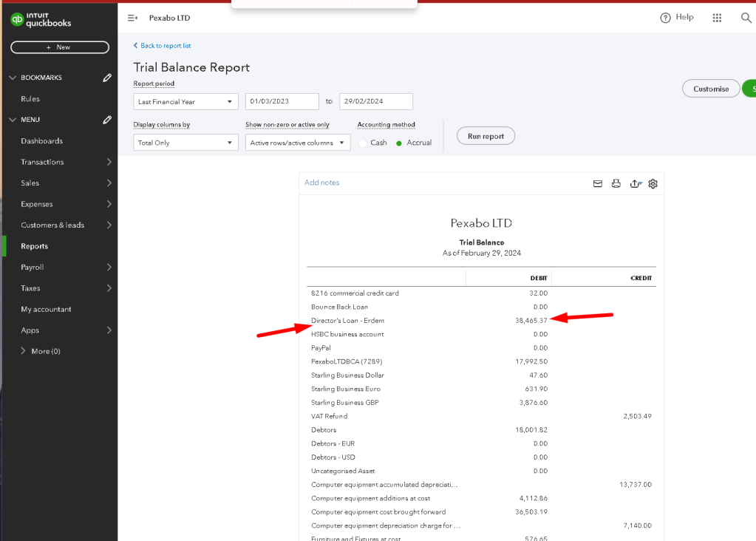756x541 pixels.
Task: Click the Customise button
Action: click(711, 89)
